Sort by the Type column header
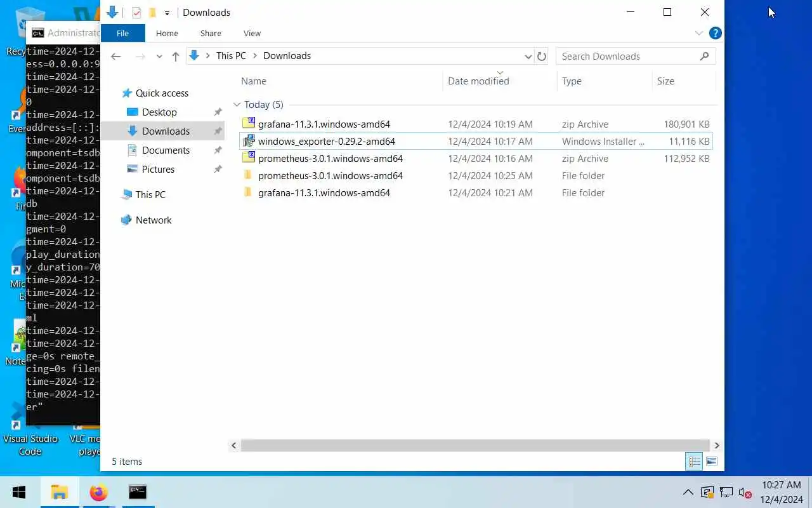 [572, 81]
